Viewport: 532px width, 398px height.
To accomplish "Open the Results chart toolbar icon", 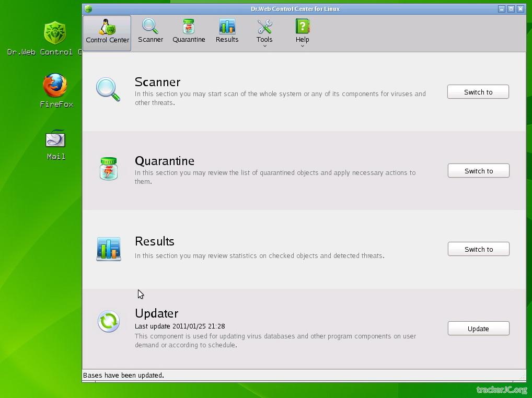I will [227, 27].
